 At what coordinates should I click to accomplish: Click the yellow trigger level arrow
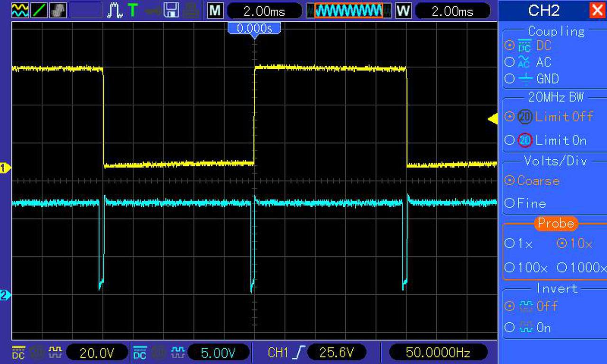[493, 119]
